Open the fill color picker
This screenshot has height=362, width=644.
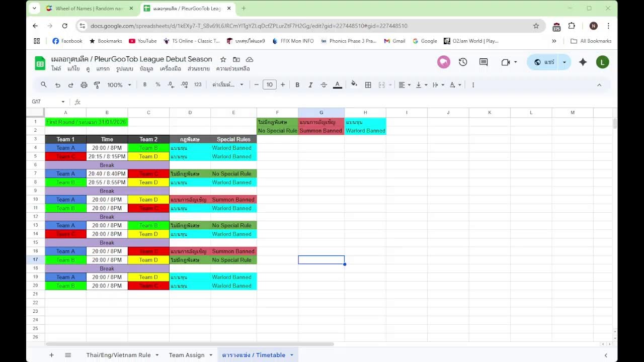coord(354,85)
